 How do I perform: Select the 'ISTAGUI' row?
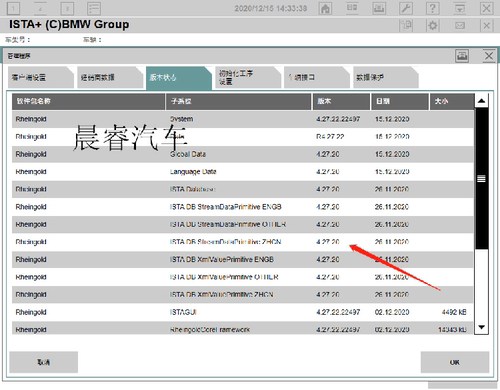(x=243, y=312)
